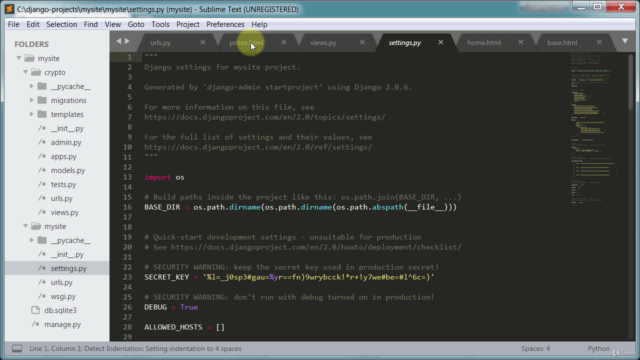Image resolution: width=640 pixels, height=360 pixels.
Task: Open manage.py in the sidebar
Action: pyautogui.click(x=62, y=324)
